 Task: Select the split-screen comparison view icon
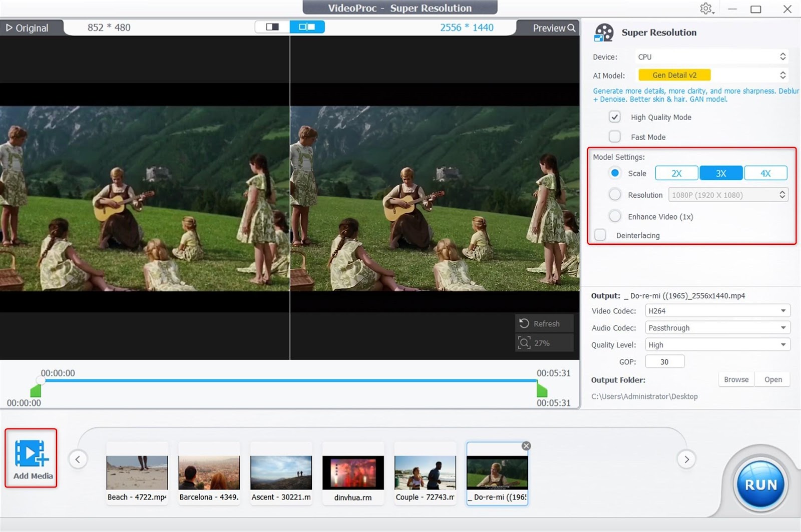point(272,27)
